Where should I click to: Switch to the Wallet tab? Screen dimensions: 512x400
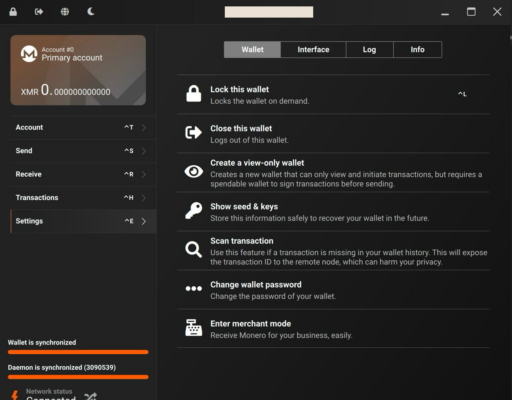252,49
